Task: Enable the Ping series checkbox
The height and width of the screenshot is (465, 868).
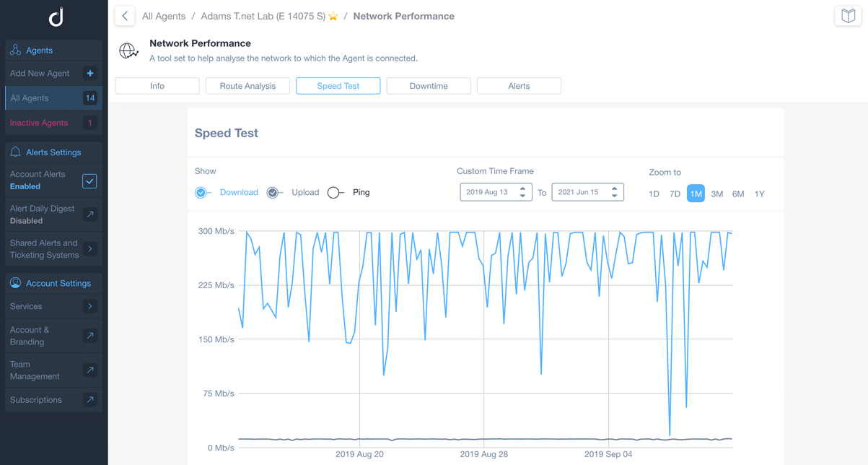Action: coord(335,192)
